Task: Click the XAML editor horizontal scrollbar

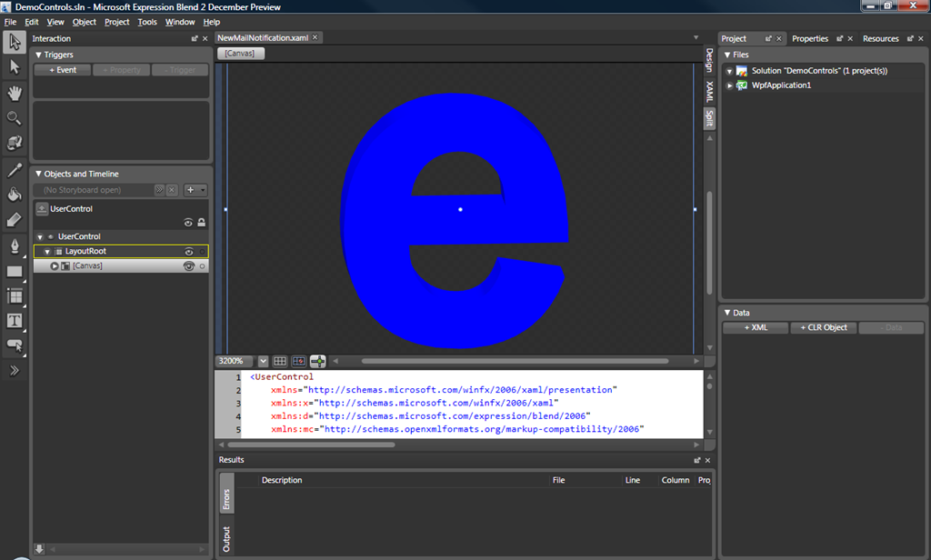Action: pyautogui.click(x=311, y=445)
